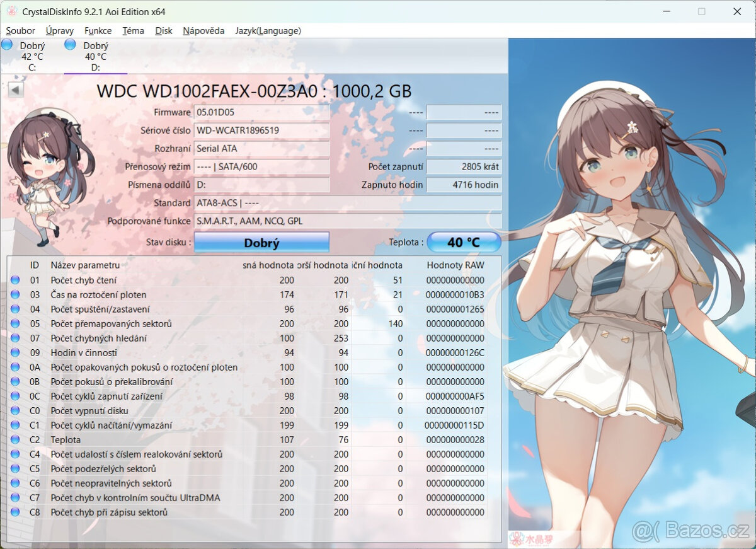
Task: Open the Funkce menu
Action: pos(98,30)
